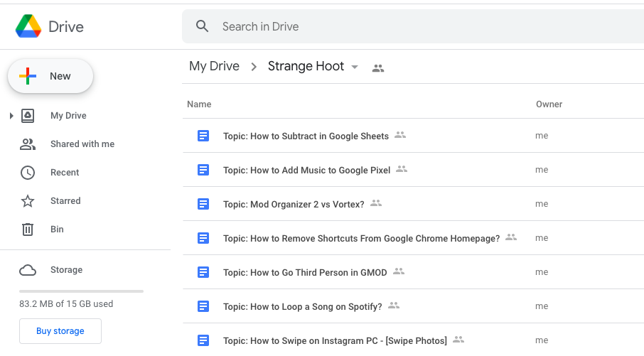Open the Recent section

click(x=65, y=173)
